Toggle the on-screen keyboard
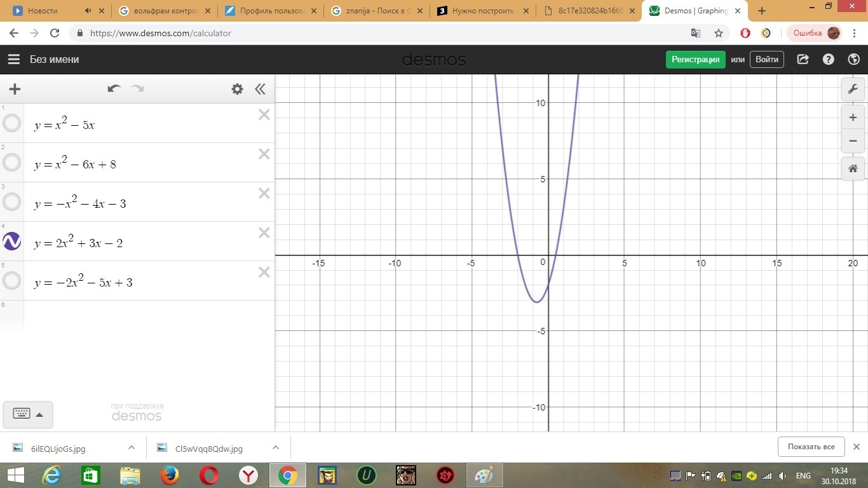The width and height of the screenshot is (868, 488). pos(28,414)
